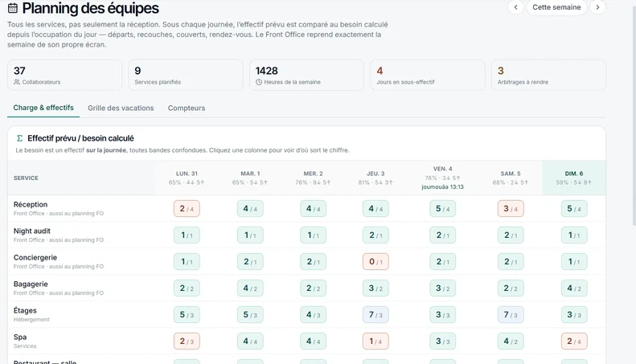Click the Étages service row label
The height and width of the screenshot is (364, 636).
click(25, 310)
